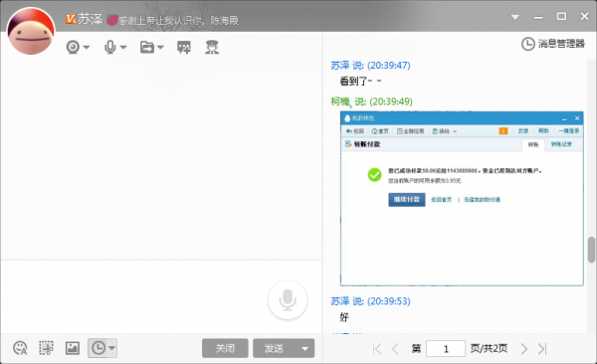Go to first history page
Image resolution: width=597 pixels, height=364 pixels.
(377, 349)
